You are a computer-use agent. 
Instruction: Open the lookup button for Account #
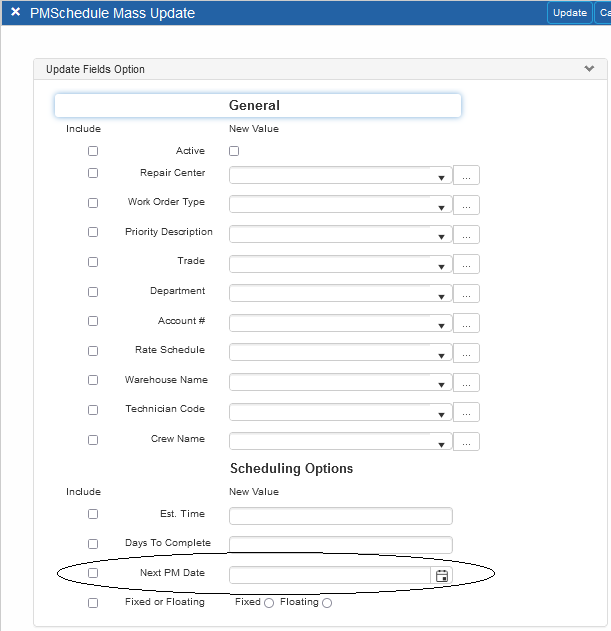click(466, 323)
